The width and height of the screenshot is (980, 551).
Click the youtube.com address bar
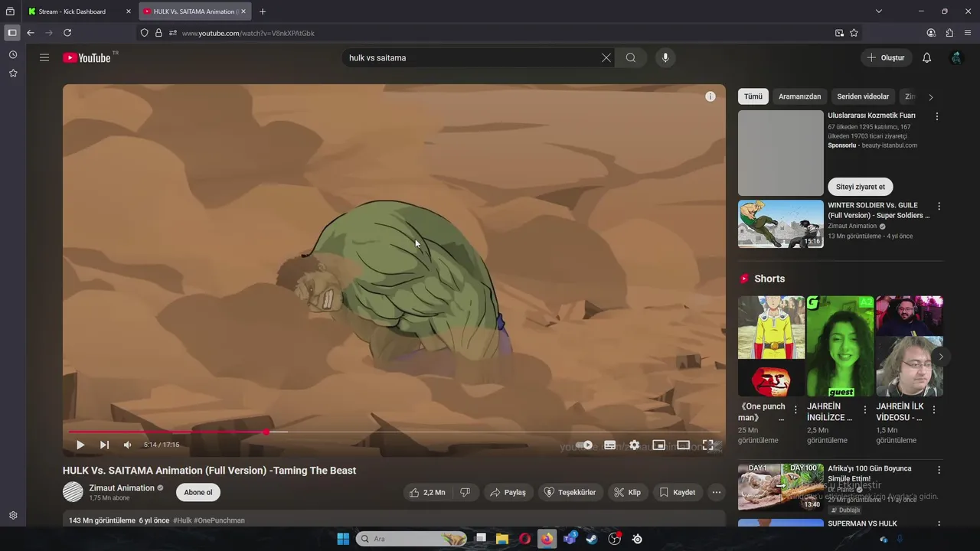pos(498,33)
